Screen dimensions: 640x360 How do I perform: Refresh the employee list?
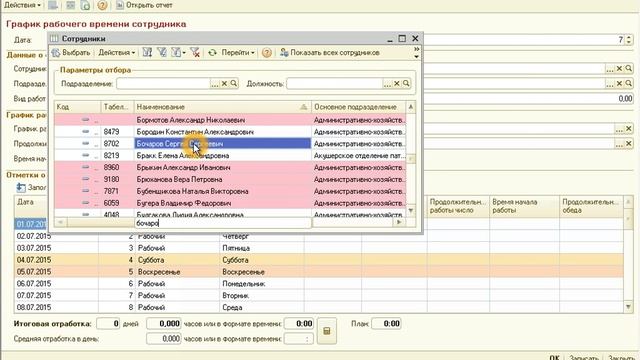point(212,53)
